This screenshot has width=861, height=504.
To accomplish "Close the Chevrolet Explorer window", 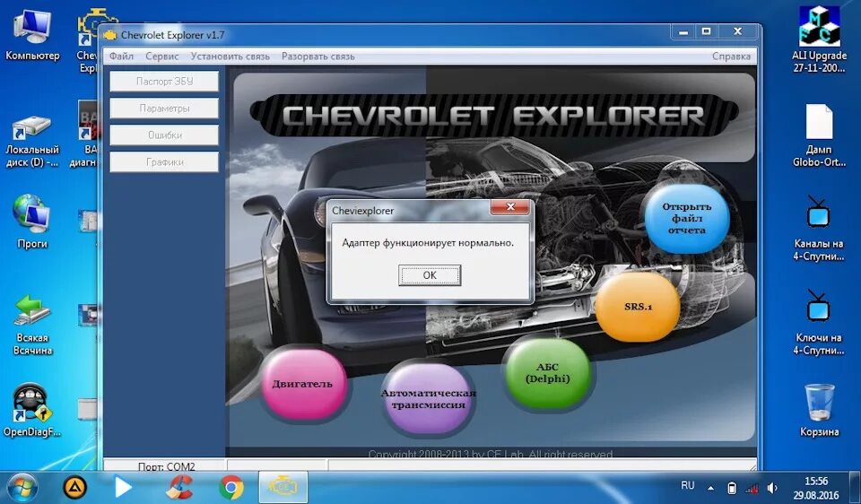I will tap(738, 32).
